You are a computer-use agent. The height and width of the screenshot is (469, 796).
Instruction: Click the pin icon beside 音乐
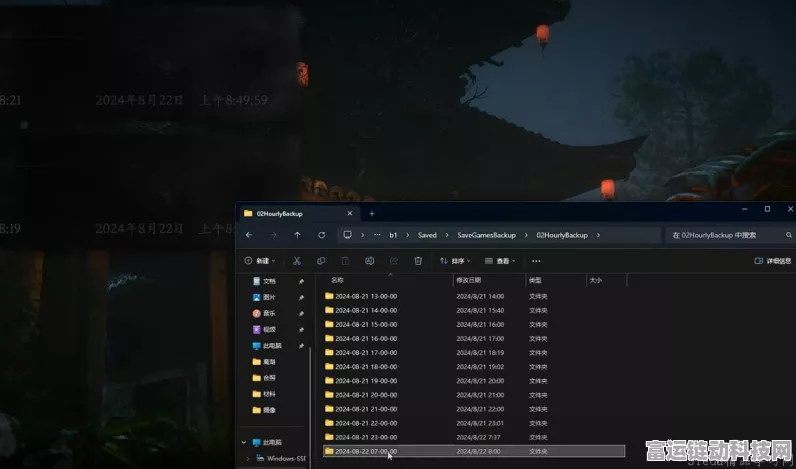click(x=301, y=314)
